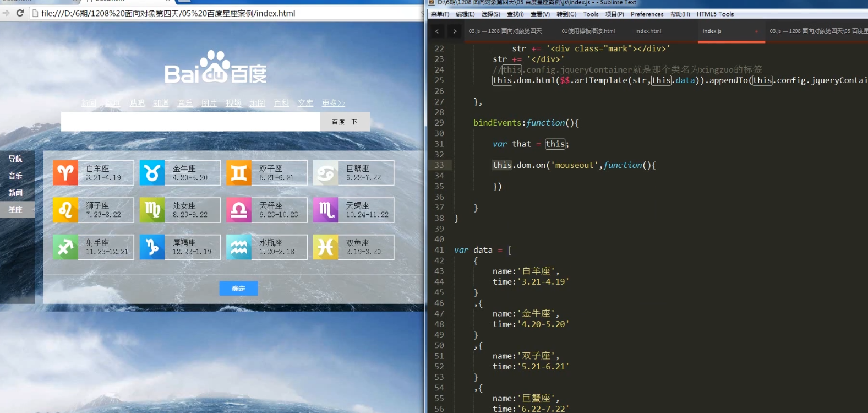This screenshot has height=413, width=868.
Task: Click the 百度一下 search button
Action: [345, 122]
